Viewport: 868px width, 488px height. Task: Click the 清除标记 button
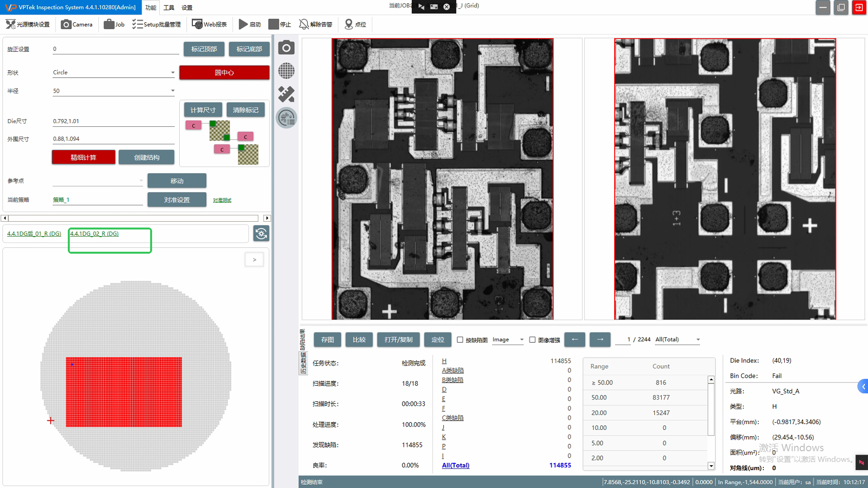(x=246, y=110)
